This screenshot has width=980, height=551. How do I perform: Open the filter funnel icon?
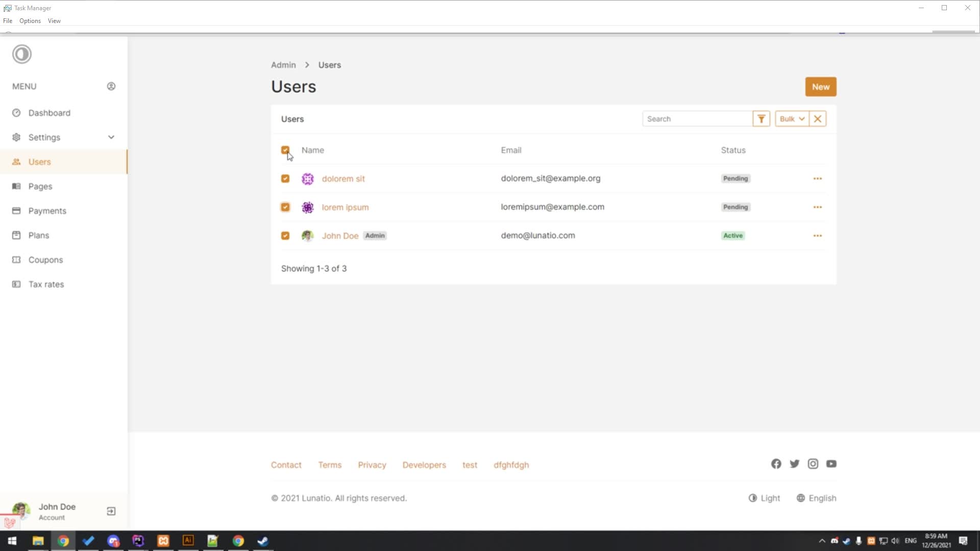[761, 119]
